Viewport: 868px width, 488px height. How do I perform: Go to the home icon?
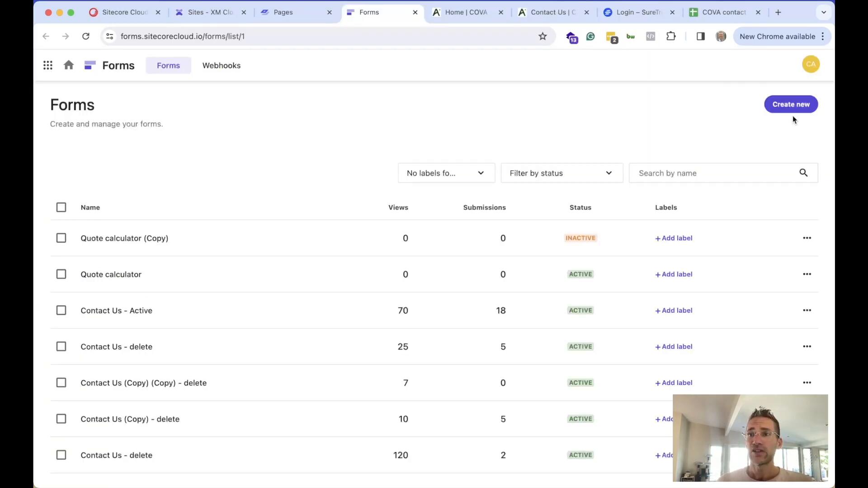[69, 66]
